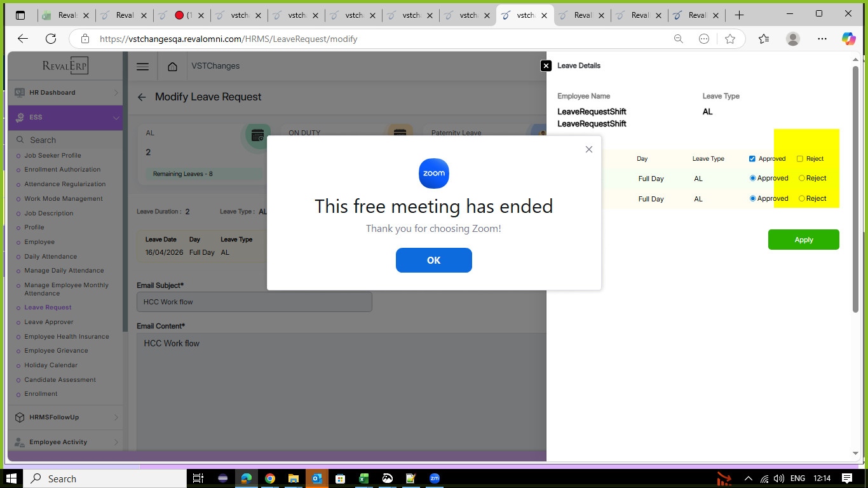Dismiss the Zoom dialog with X icon
The width and height of the screenshot is (868, 488).
588,149
